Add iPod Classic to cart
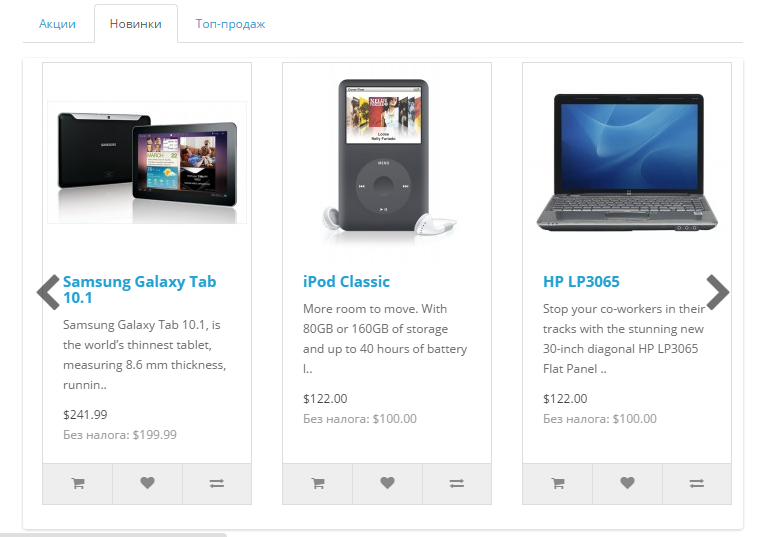The image size is (777, 537). tap(318, 483)
